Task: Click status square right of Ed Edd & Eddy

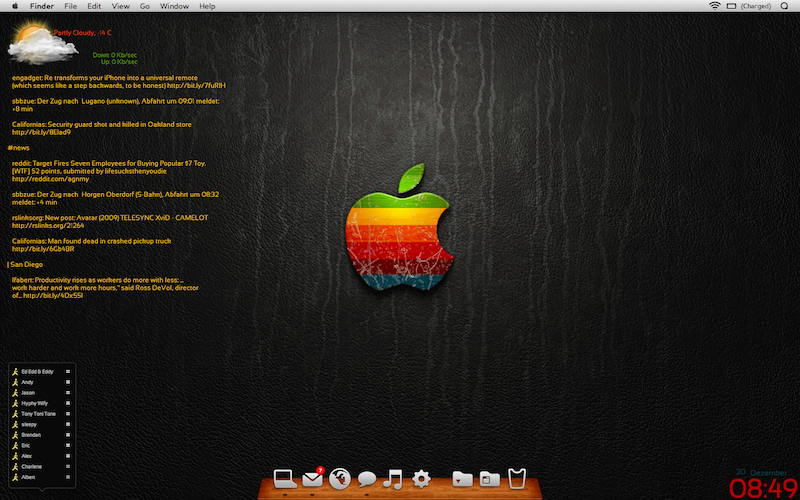Action: pos(68,371)
